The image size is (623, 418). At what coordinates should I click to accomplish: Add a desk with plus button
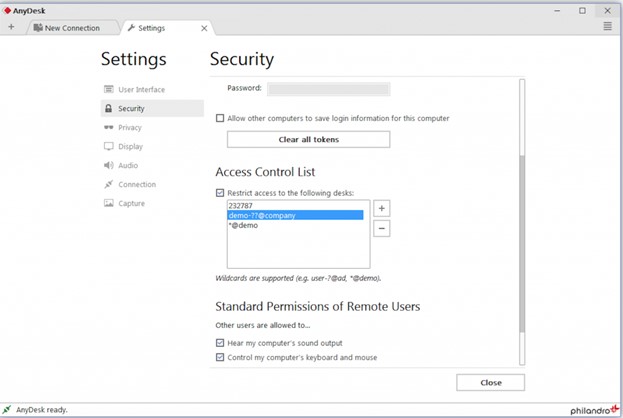point(381,208)
